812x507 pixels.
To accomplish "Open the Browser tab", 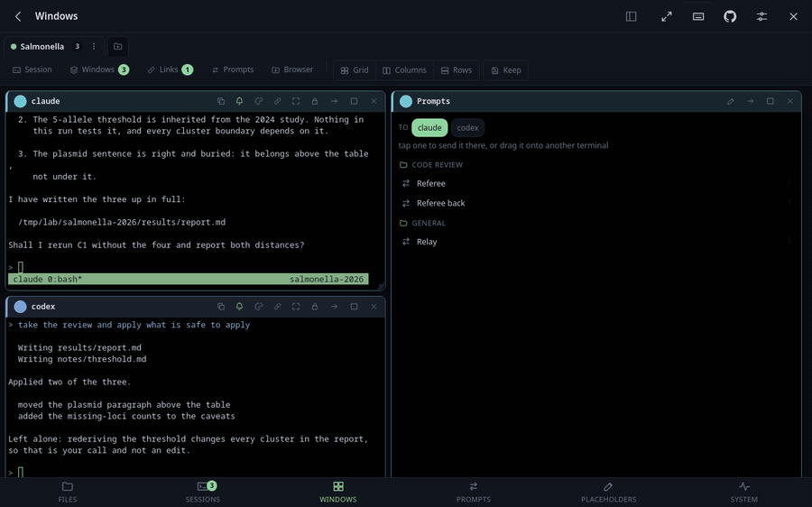I will pos(292,69).
